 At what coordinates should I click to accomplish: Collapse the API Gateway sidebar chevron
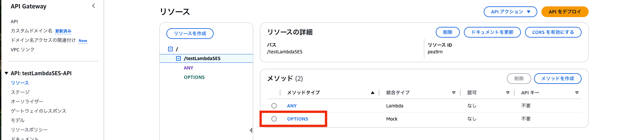[94, 6]
